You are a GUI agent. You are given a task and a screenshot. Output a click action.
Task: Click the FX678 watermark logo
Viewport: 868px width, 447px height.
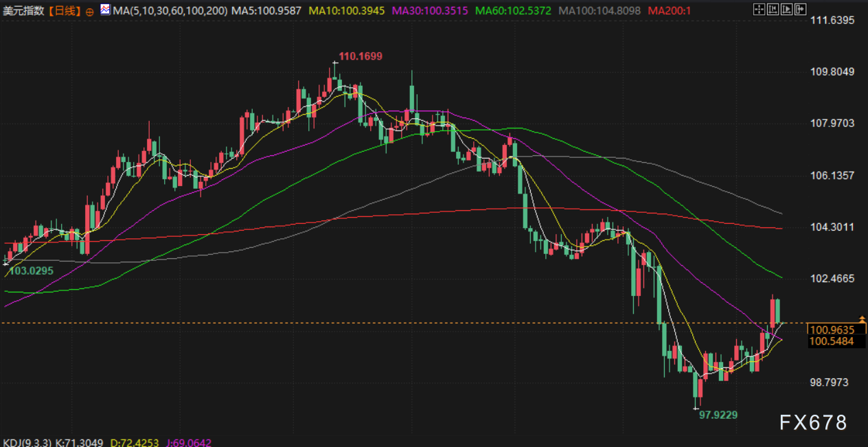point(813,422)
